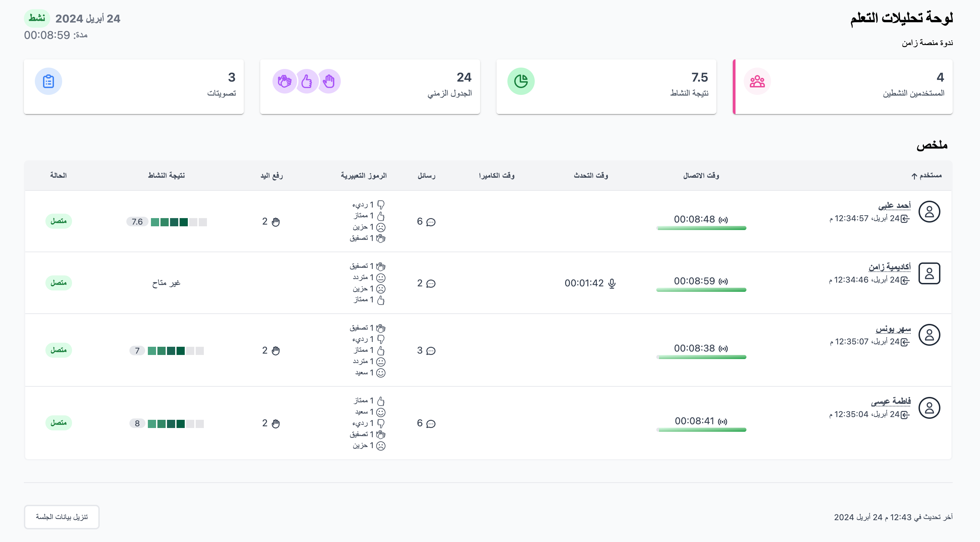Click the online signal icon beside 00:08:48
The image size is (980, 542).
tap(723, 220)
